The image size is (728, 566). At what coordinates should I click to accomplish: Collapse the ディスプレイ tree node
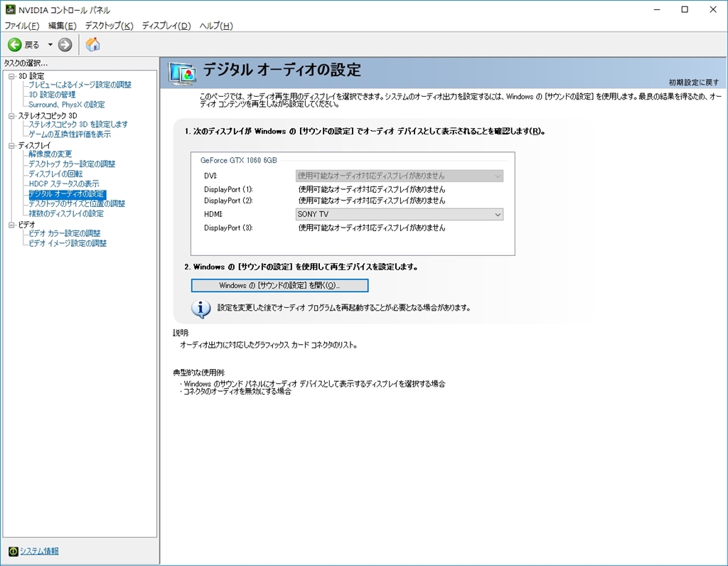pos(11,145)
